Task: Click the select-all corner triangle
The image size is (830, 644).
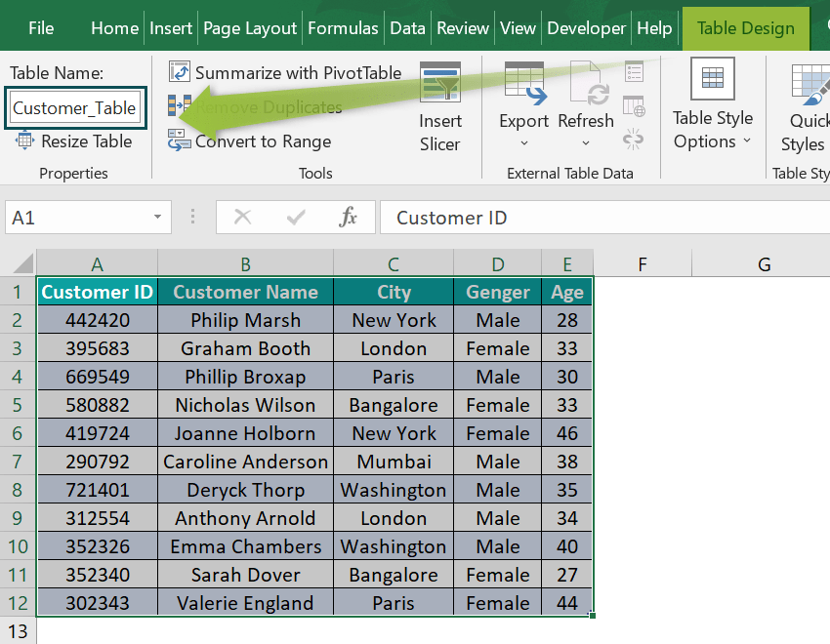Action: click(x=21, y=263)
